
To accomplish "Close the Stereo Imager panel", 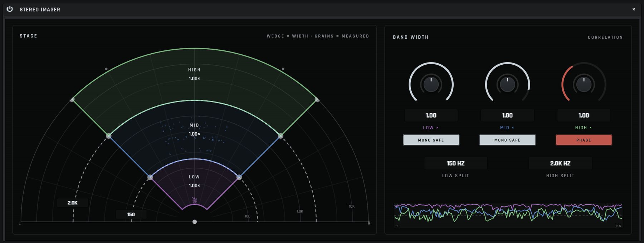I will [x=634, y=9].
